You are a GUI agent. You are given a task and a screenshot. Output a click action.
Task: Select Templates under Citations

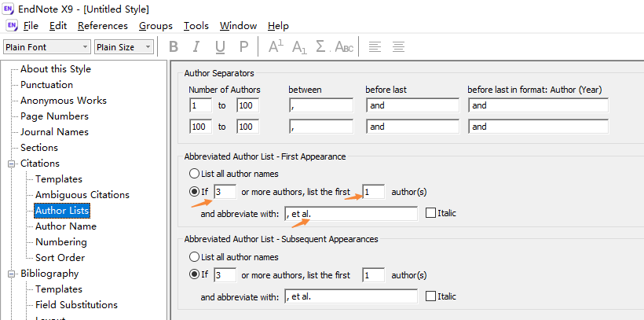59,179
